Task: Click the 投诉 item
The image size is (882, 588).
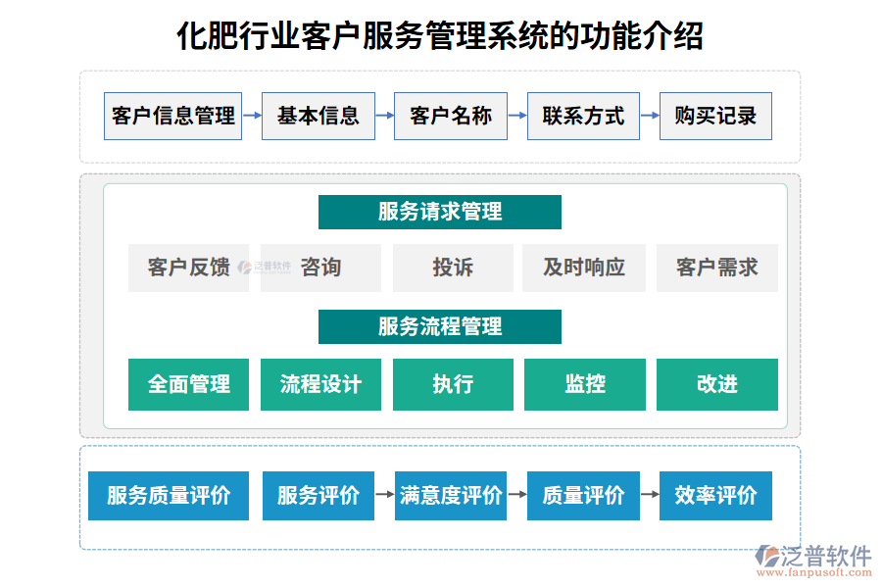Action: point(452,267)
